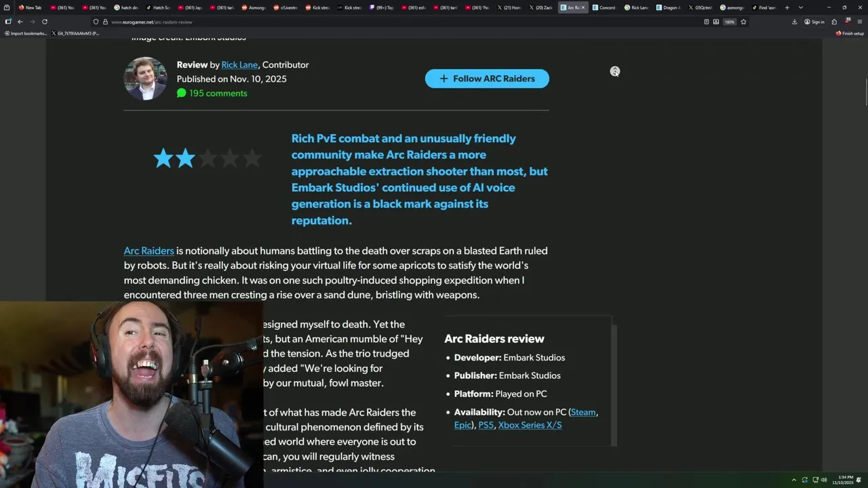Open the Arc Raiders link in article
868x488 pixels.
pos(149,251)
